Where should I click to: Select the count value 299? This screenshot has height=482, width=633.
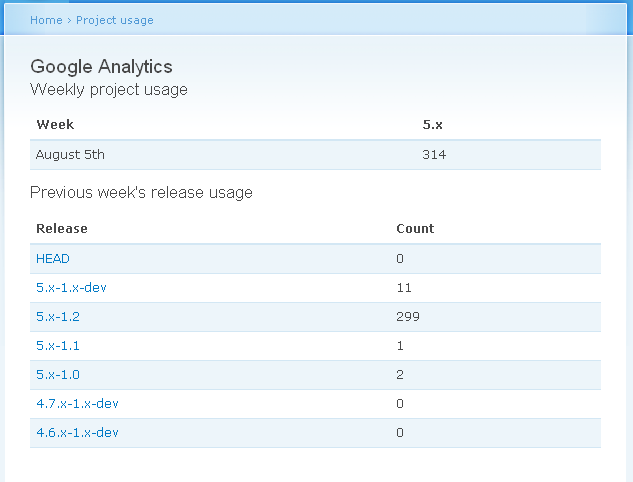[x=408, y=317]
